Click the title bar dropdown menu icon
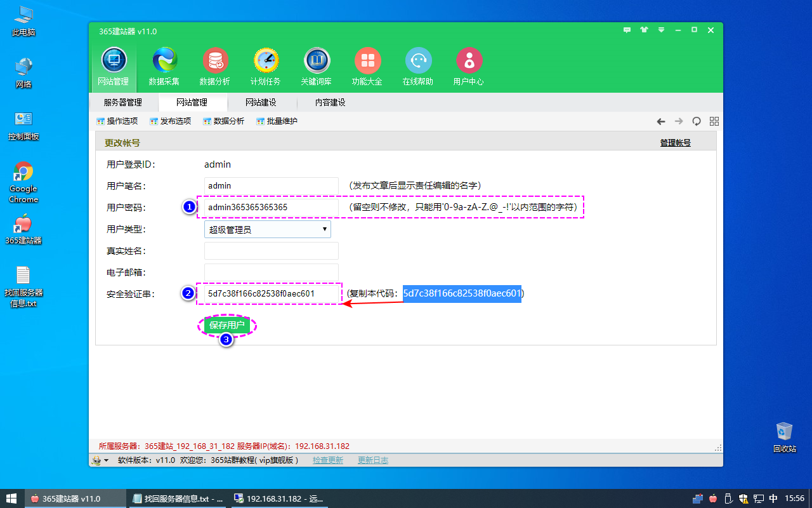This screenshot has height=508, width=812. click(661, 30)
